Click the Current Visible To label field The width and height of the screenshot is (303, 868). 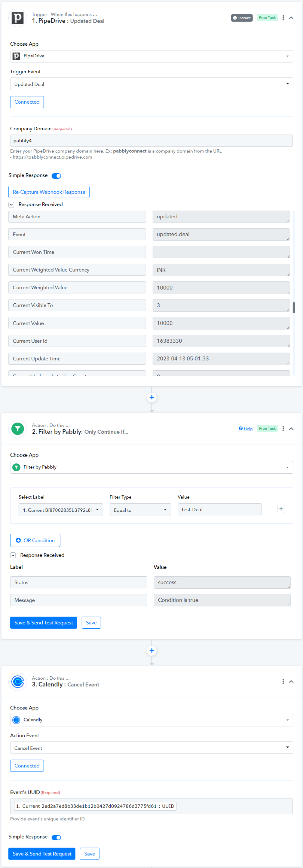tap(77, 305)
